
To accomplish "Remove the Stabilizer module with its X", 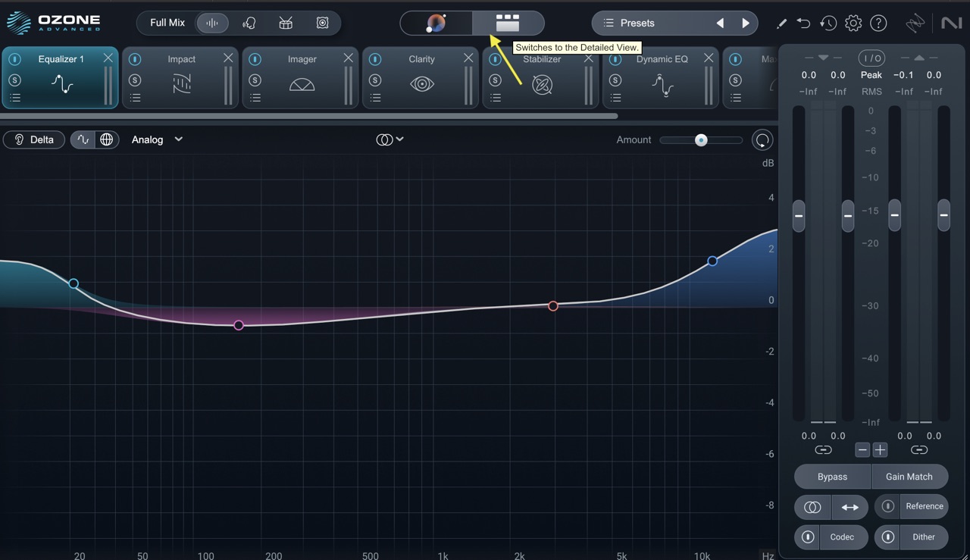I will coord(589,58).
